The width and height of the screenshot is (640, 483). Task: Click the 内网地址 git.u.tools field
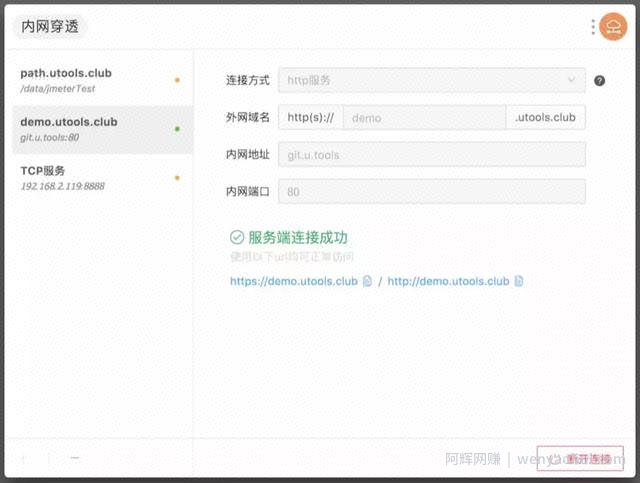pyautogui.click(x=432, y=155)
